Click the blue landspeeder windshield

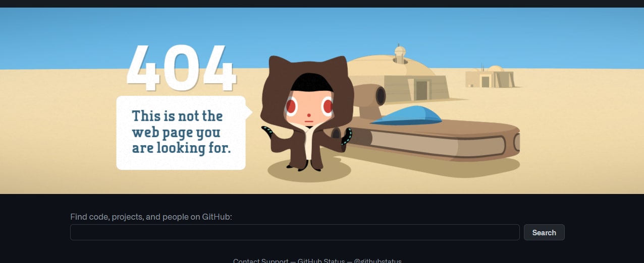pos(407,115)
